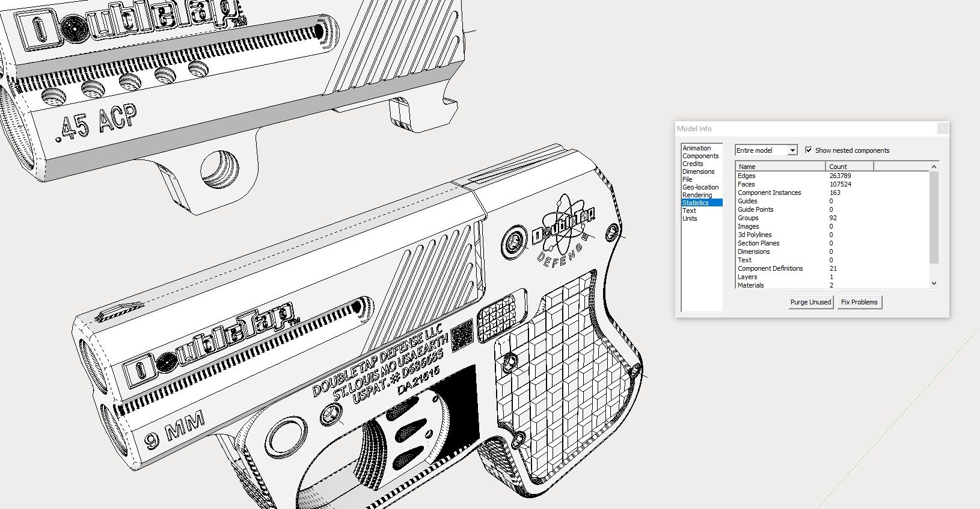Select the Component Definitions row

[x=832, y=268]
